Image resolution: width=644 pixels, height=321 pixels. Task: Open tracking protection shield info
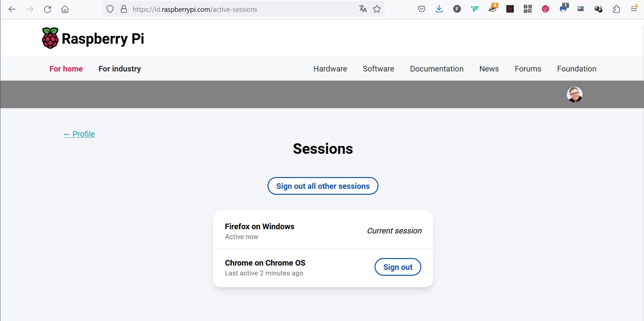point(110,9)
